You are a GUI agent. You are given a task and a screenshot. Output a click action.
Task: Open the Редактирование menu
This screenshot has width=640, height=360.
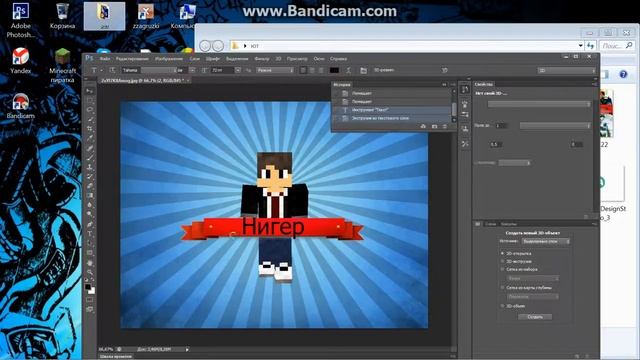coord(132,59)
